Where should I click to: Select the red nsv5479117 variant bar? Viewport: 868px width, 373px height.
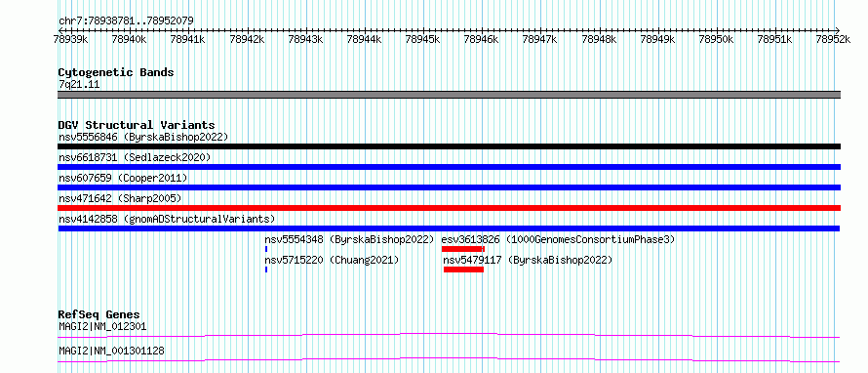coord(464,269)
